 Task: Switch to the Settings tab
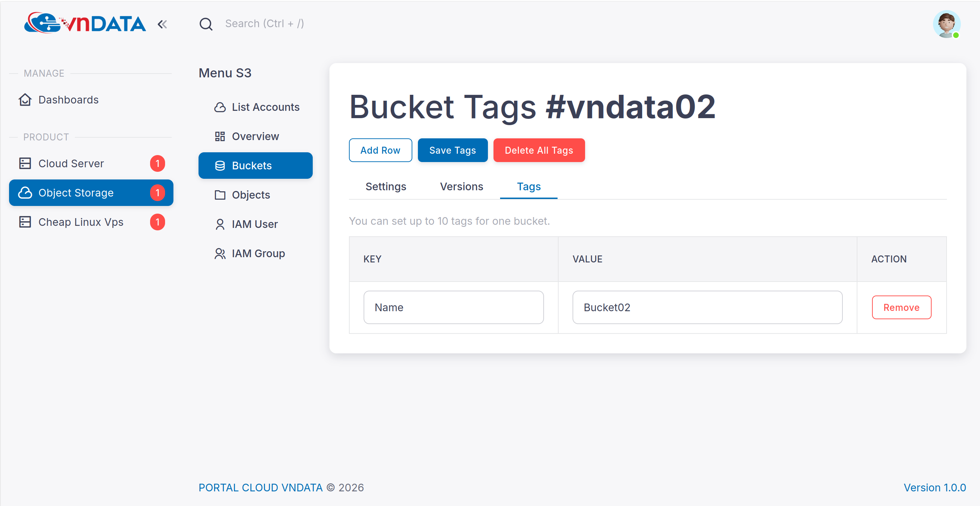pyautogui.click(x=386, y=186)
